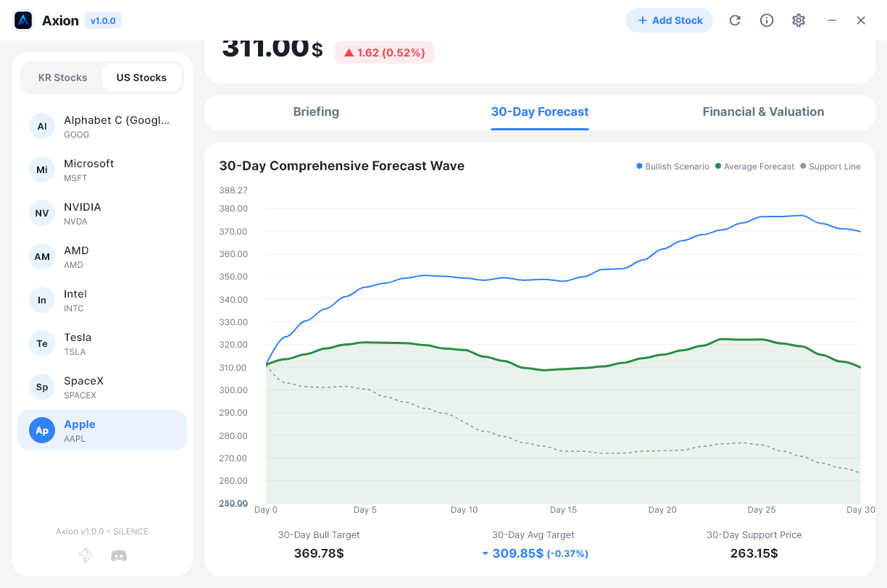Open the Discord link icon
Viewport: 887px width, 588px height.
[x=118, y=556]
